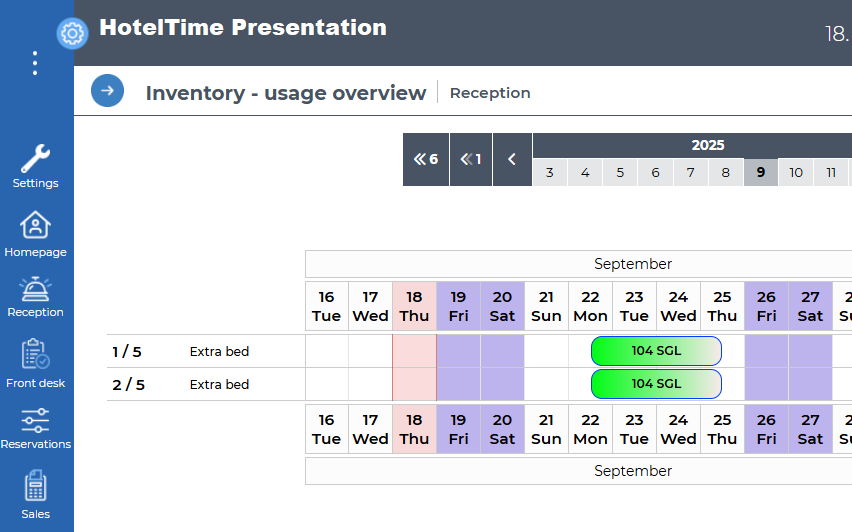This screenshot has height=532, width=852.
Task: Open the three-dot vertical menu
Action: pyautogui.click(x=35, y=63)
